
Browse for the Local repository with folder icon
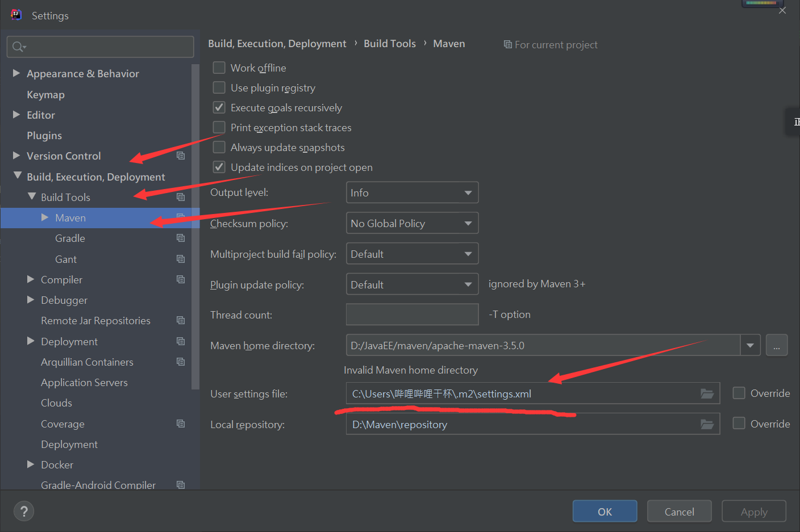click(707, 424)
